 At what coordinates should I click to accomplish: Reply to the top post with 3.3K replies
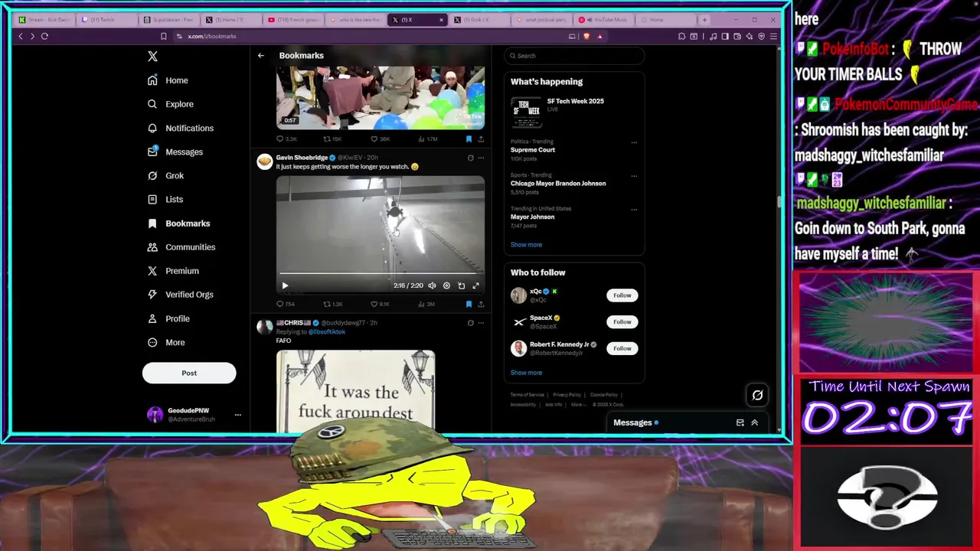point(286,139)
